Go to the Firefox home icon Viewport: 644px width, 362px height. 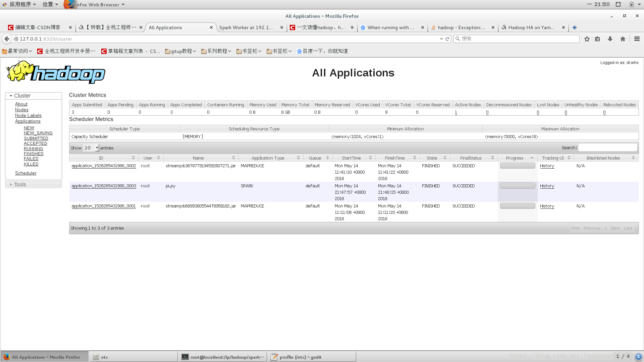pyautogui.click(x=623, y=39)
